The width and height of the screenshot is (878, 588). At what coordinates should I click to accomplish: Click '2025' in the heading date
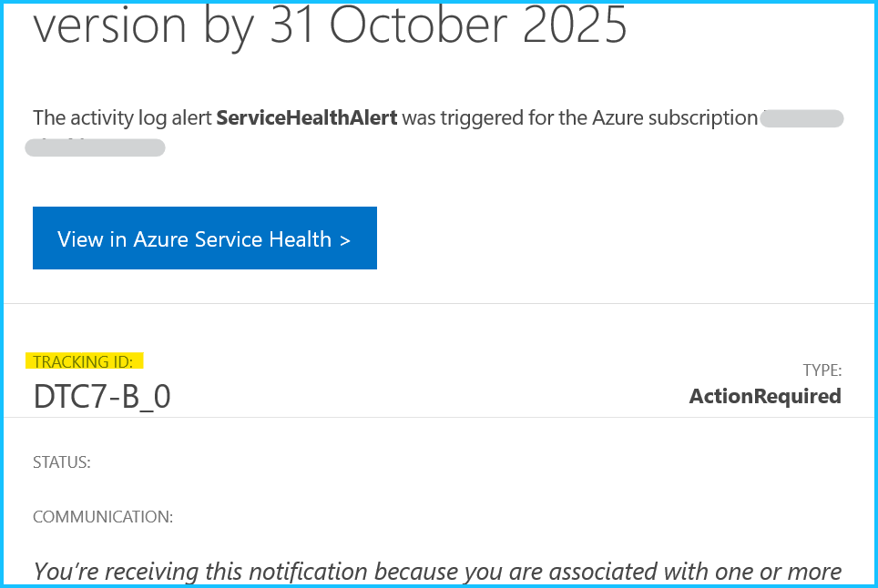(575, 25)
